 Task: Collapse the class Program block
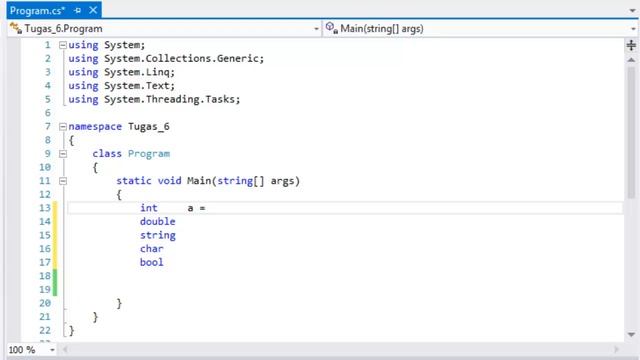pos(63,154)
